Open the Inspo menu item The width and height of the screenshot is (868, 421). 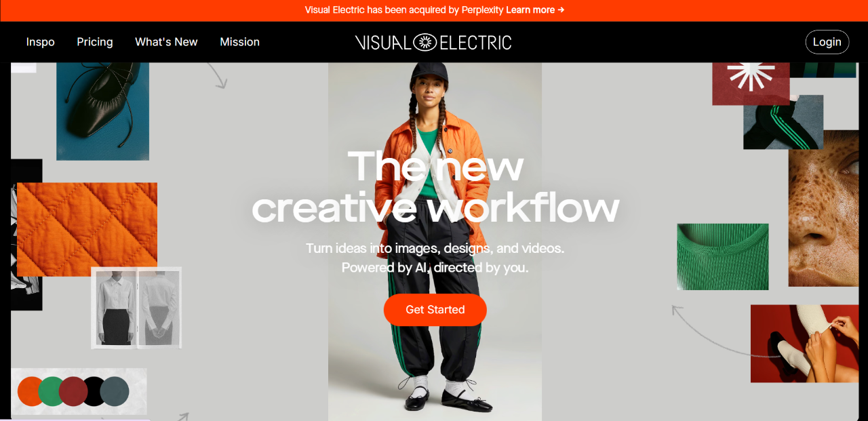(40, 42)
